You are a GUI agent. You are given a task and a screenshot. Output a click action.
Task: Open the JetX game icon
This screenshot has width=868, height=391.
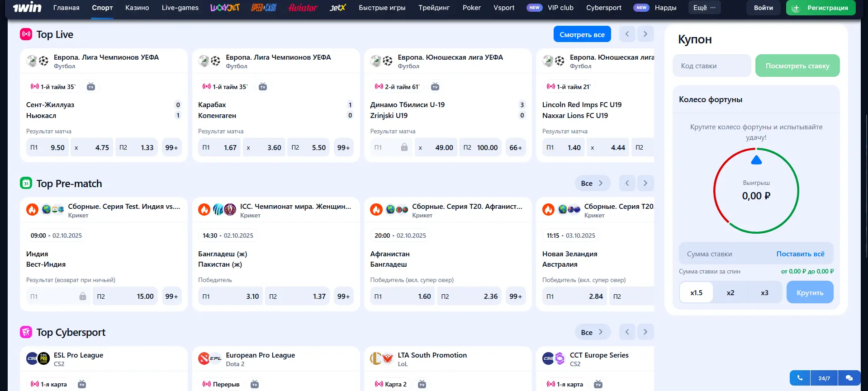337,8
